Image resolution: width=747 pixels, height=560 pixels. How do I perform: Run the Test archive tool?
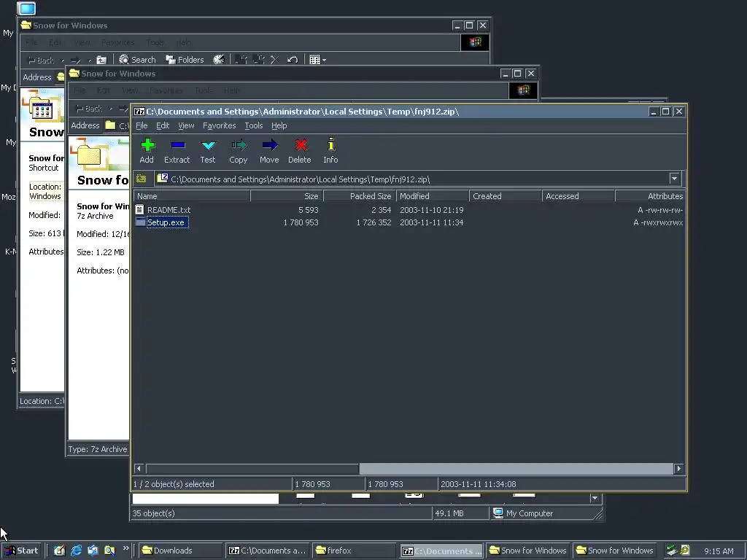click(208, 151)
